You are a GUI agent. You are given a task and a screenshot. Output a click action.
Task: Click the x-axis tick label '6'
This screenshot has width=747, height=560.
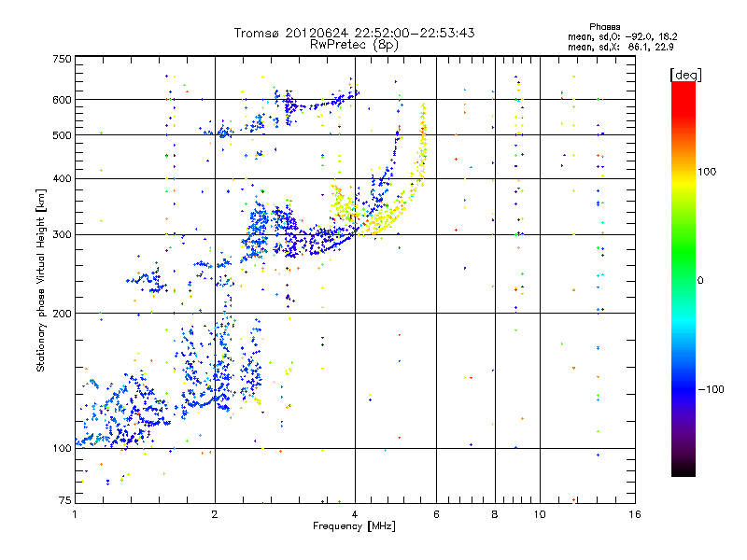[x=436, y=514]
